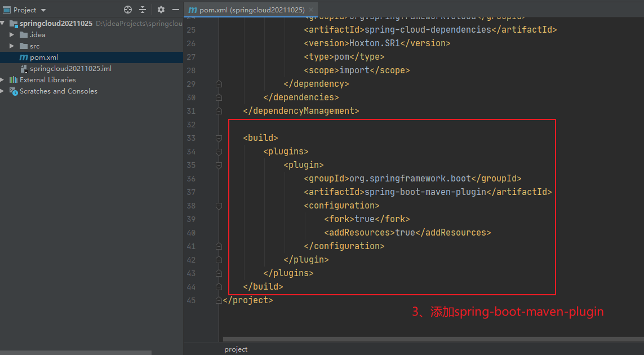Click fold marker at closing project tag
This screenshot has width=644, height=355.
(219, 300)
